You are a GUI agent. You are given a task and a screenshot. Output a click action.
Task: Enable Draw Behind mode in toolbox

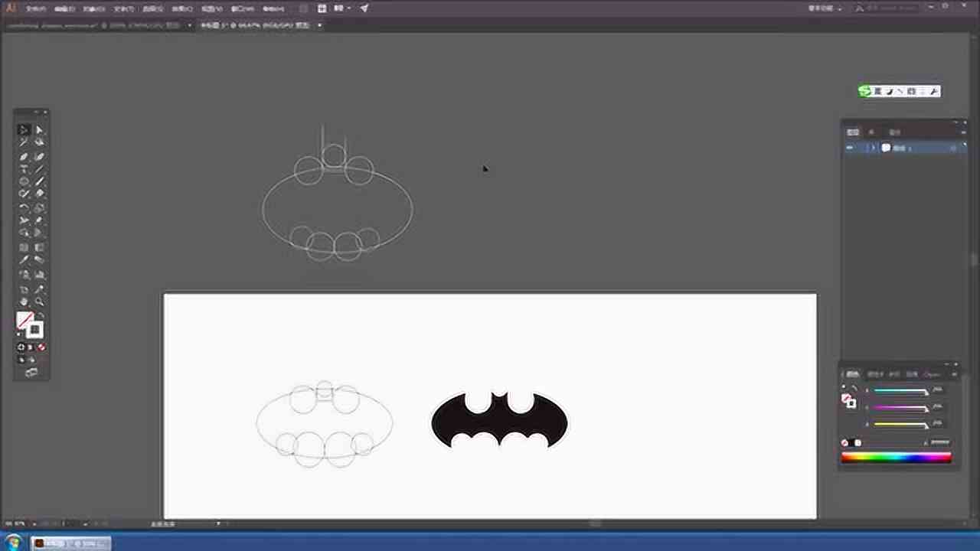click(x=31, y=359)
